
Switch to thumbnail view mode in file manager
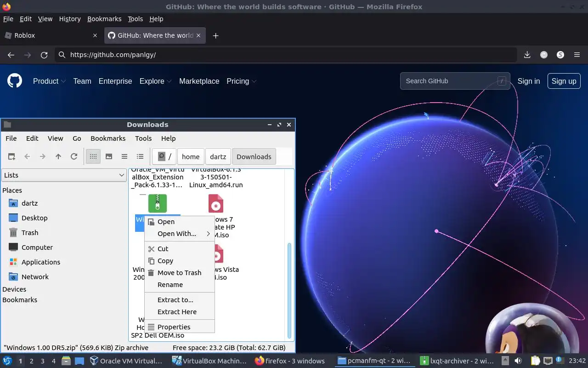click(x=109, y=156)
